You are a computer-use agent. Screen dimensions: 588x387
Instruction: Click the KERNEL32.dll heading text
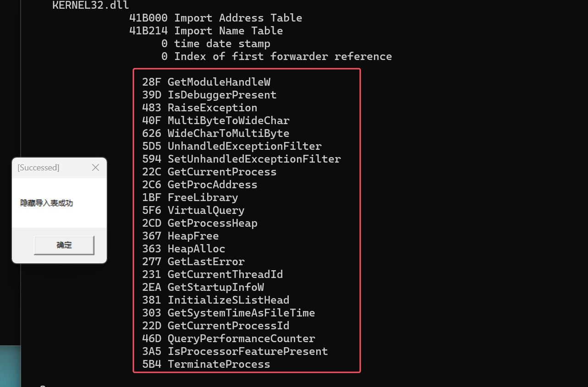[91, 5]
